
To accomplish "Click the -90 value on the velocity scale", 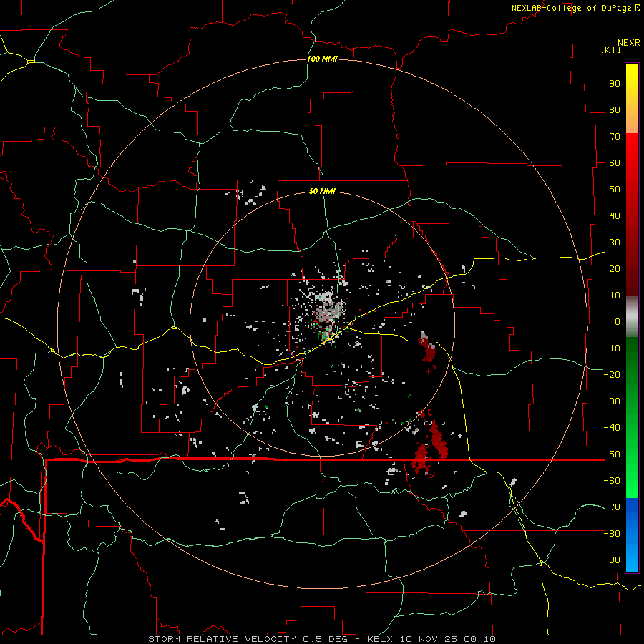I will tap(612, 560).
